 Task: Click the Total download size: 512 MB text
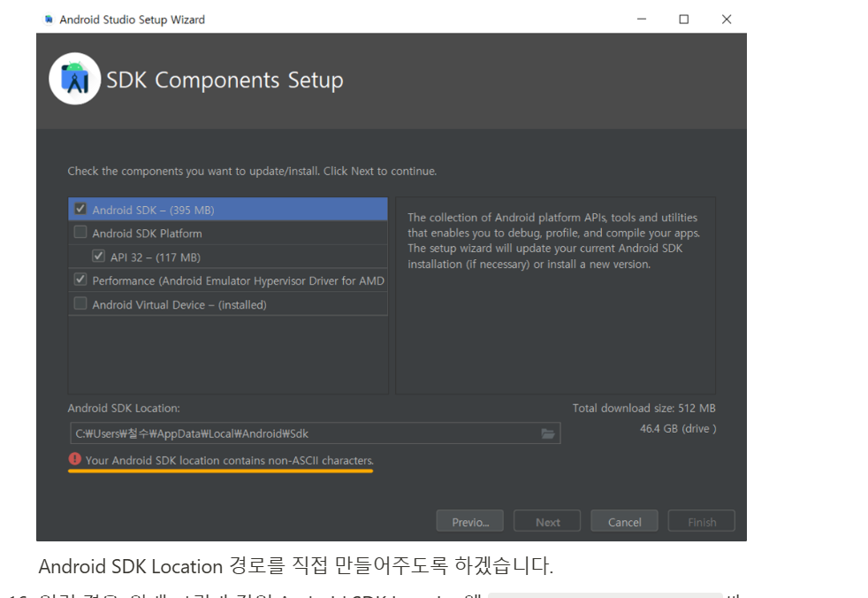tap(643, 409)
